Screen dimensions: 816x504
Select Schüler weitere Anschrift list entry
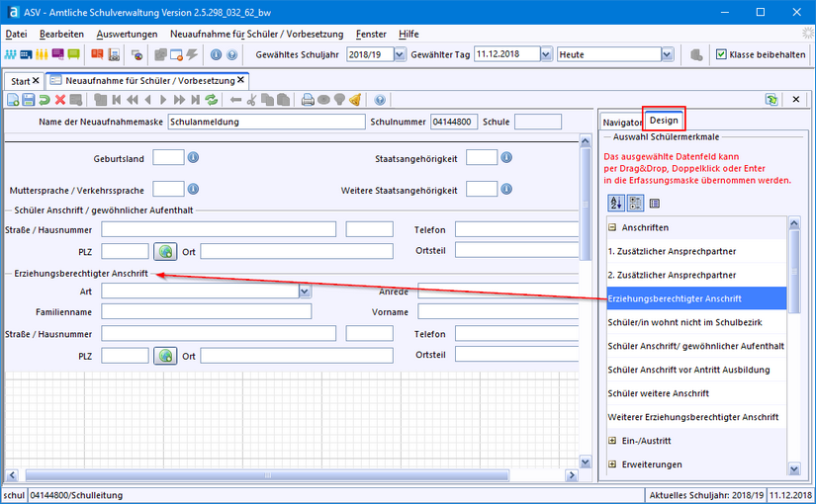point(657,393)
